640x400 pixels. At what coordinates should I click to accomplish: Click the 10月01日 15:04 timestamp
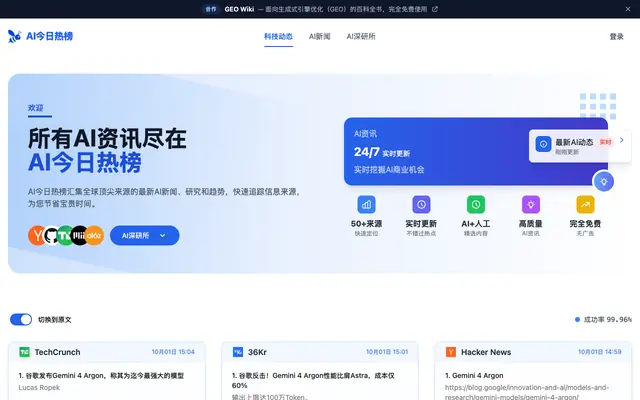pos(173,352)
